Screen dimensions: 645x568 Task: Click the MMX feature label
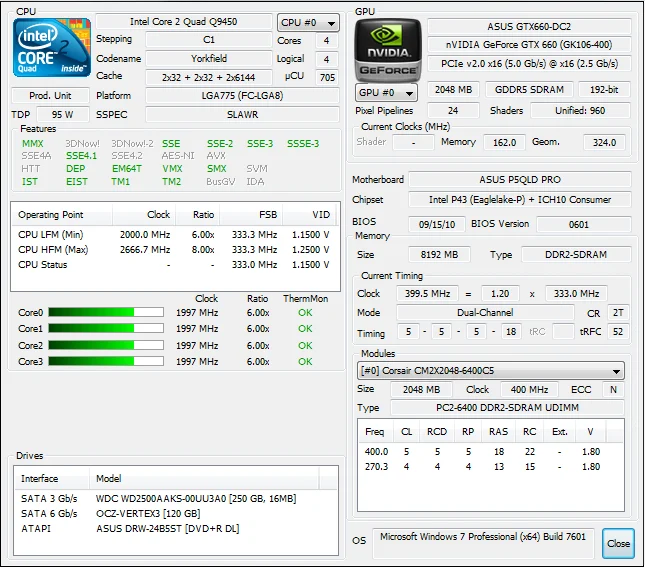coord(32,144)
